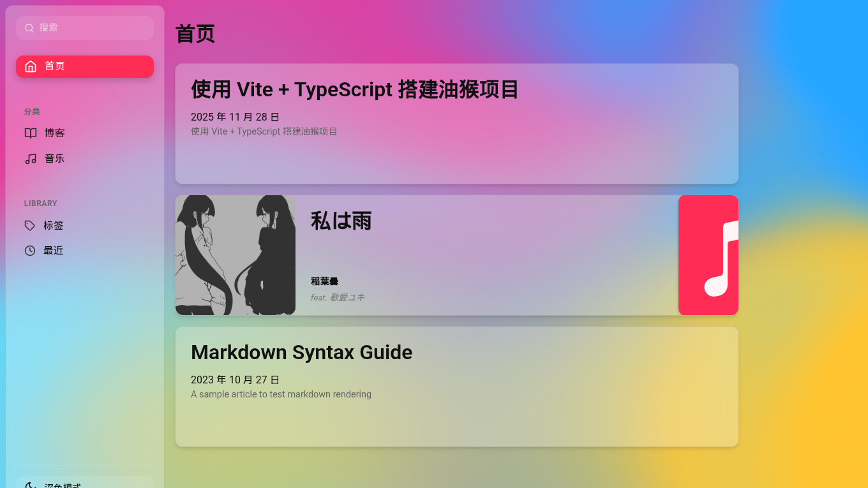This screenshot has height=488, width=868.
Task: Click the magnifier icon in the search bar
Action: 29,27
